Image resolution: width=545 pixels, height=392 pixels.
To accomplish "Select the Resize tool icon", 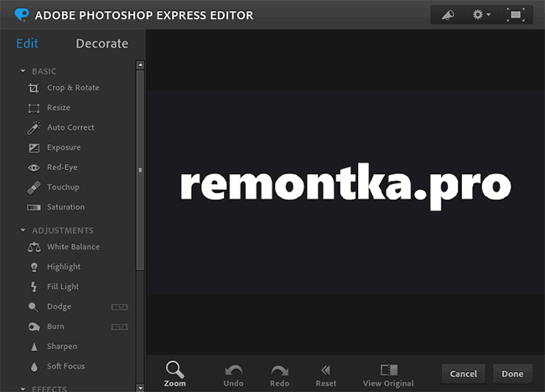I will (34, 108).
